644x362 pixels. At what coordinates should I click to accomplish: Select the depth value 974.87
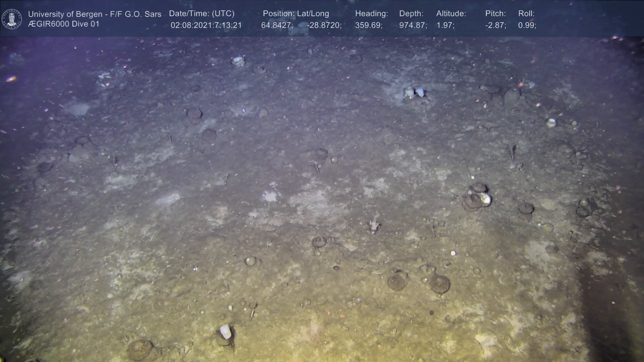[413, 25]
